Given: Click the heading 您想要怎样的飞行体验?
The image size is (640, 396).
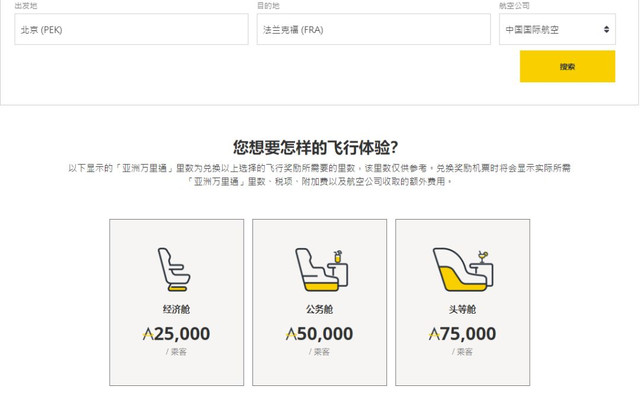Looking at the screenshot, I should click(x=316, y=147).
